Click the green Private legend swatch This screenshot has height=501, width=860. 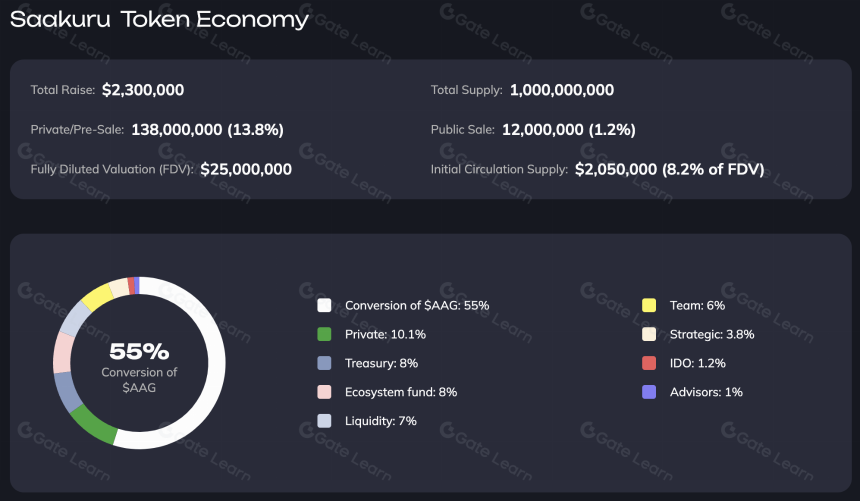[324, 334]
